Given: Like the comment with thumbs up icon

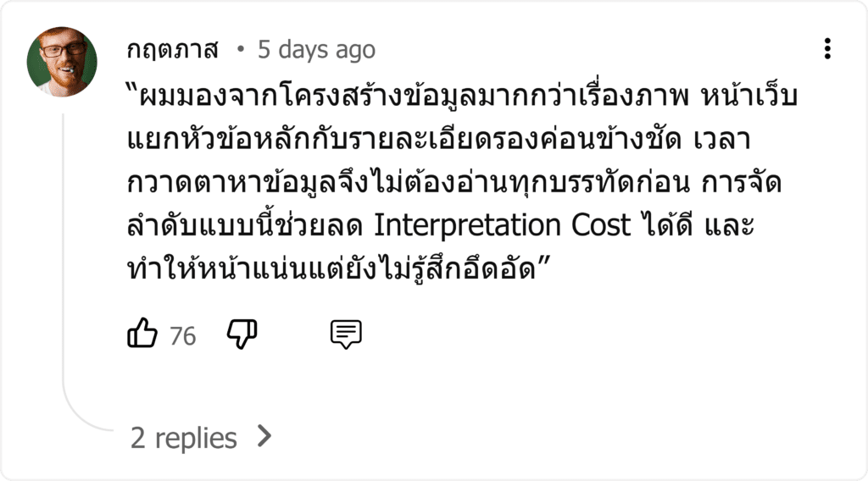Looking at the screenshot, I should 142,334.
